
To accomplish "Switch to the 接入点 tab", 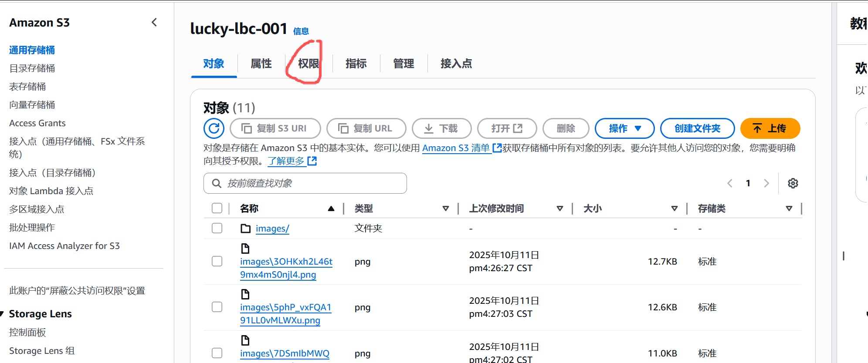I will [x=456, y=64].
